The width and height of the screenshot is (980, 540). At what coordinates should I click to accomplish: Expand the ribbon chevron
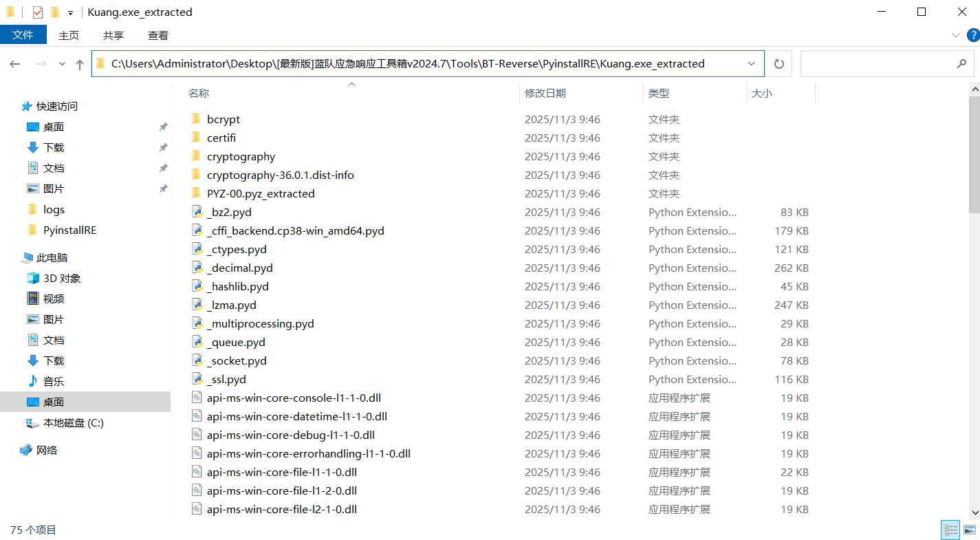pos(956,35)
